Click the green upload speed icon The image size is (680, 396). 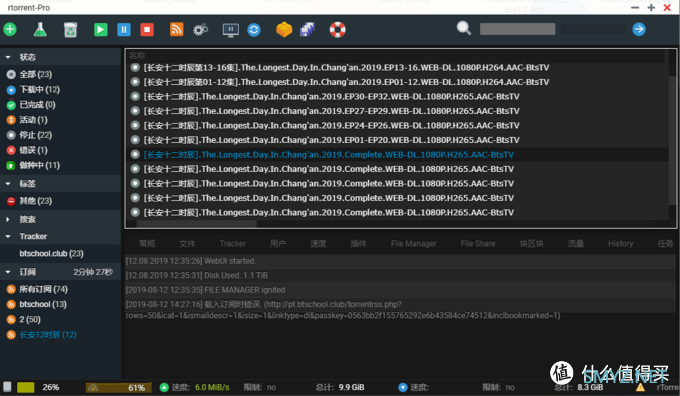point(164,387)
